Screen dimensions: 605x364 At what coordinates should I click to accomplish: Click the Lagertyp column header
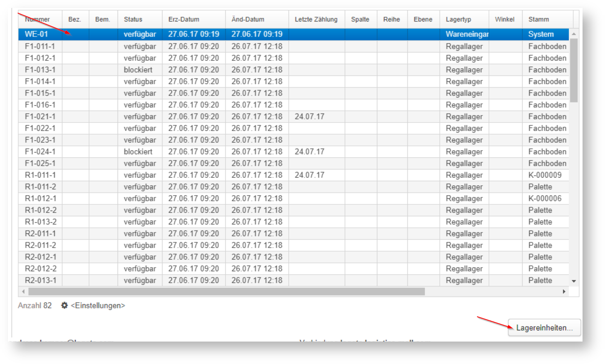pyautogui.click(x=464, y=19)
